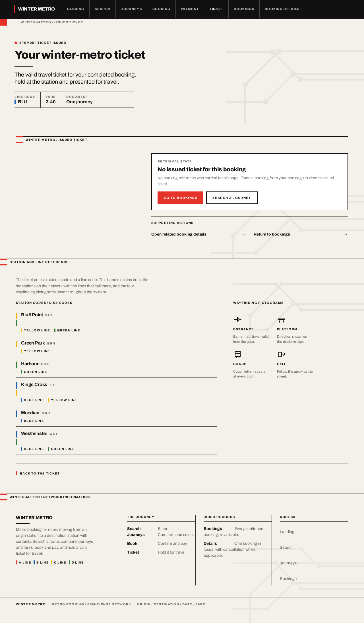
Task: Click the Green Park station name
Action: click(33, 343)
